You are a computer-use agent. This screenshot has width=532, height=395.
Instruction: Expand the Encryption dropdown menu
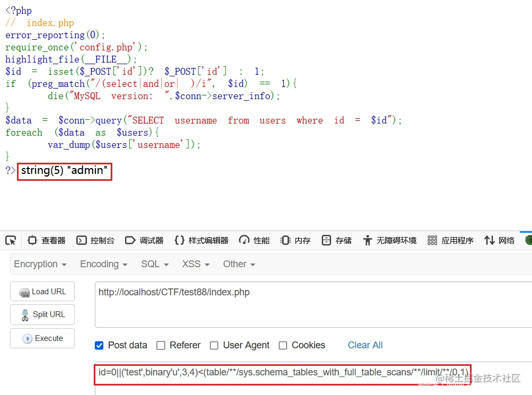click(x=40, y=264)
